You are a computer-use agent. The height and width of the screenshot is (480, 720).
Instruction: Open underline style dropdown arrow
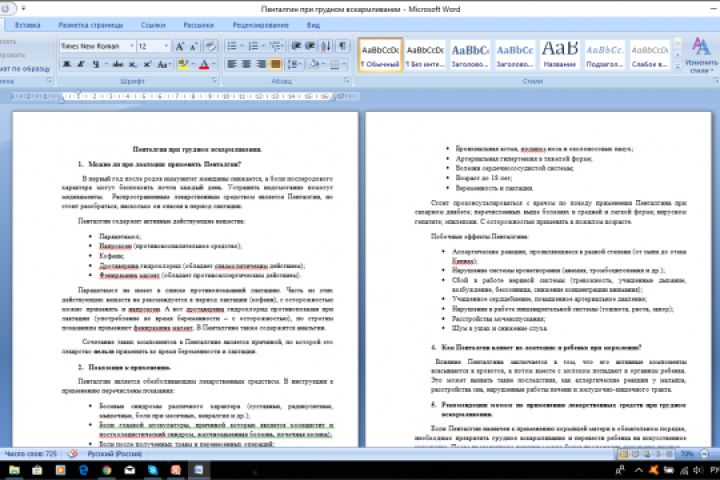click(x=106, y=64)
